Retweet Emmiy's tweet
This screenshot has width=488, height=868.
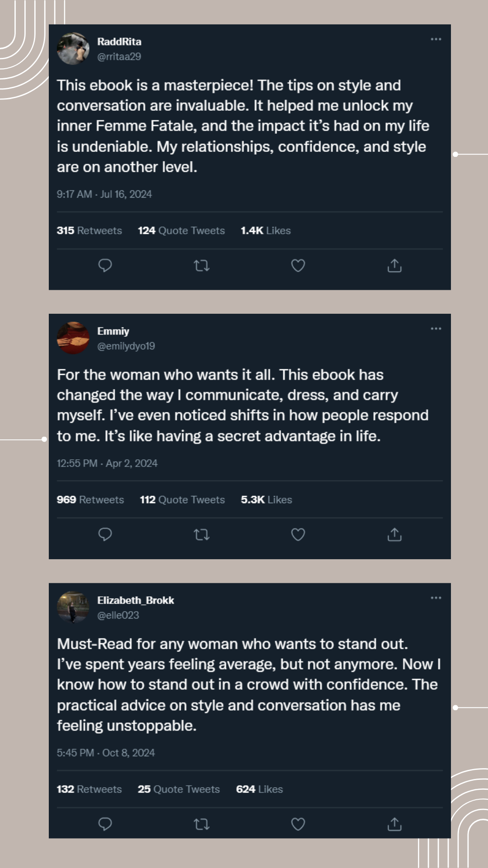coord(202,535)
